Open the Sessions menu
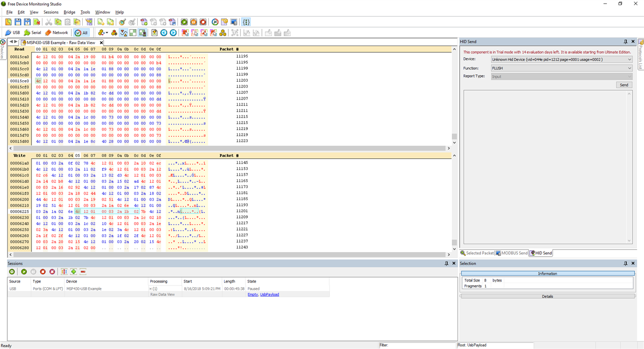 point(51,12)
